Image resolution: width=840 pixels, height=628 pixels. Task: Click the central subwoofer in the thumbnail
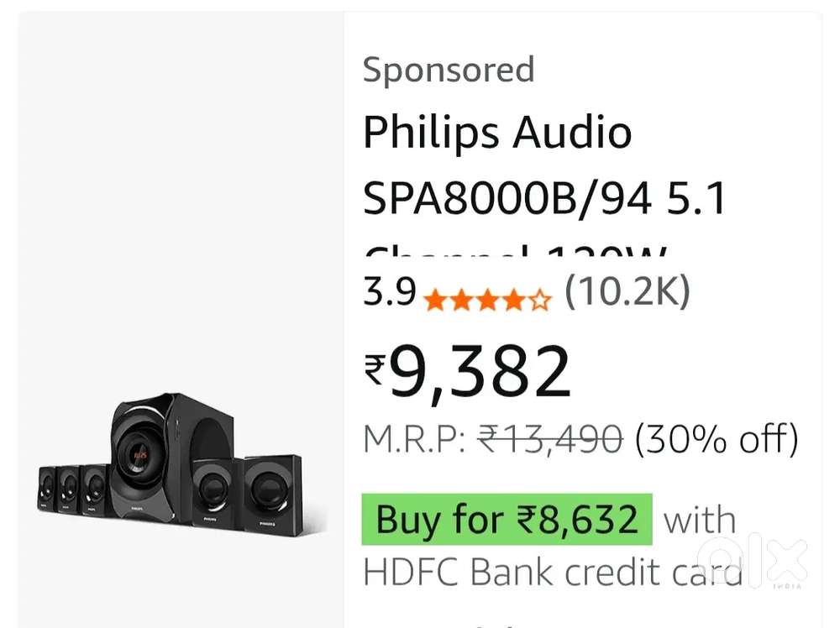pyautogui.click(x=143, y=453)
